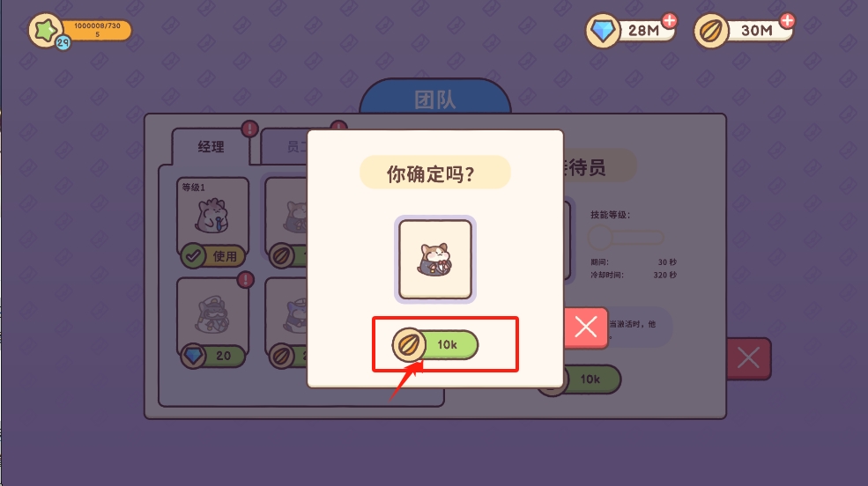Close the team panel with dark red X
868x486 pixels.
click(748, 358)
